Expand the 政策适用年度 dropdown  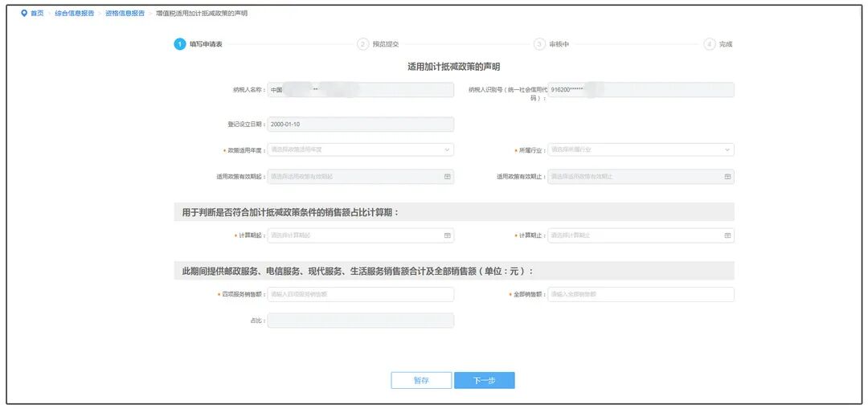360,149
